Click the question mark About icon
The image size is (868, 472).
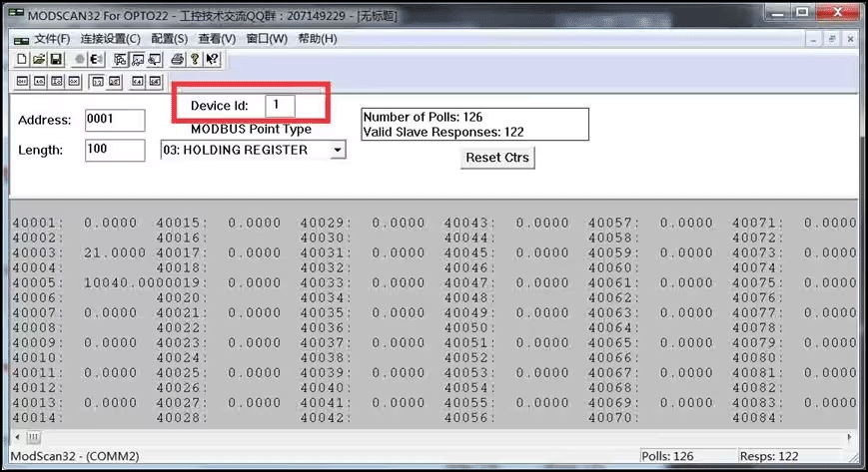(195, 60)
